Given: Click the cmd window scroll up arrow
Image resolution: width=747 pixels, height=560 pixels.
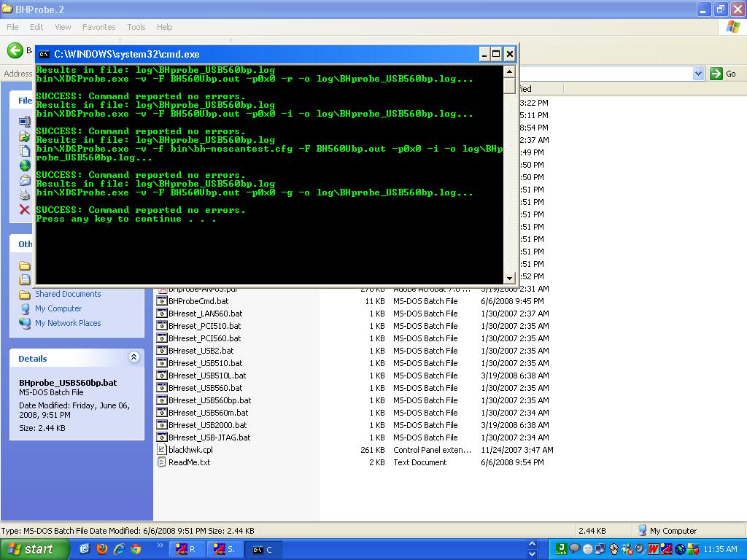Looking at the screenshot, I should point(509,72).
